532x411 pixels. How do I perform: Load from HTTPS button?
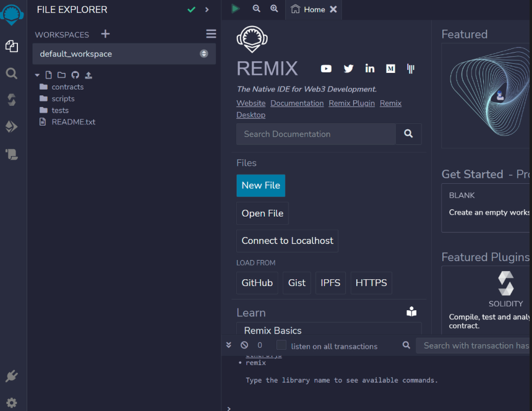pos(371,283)
